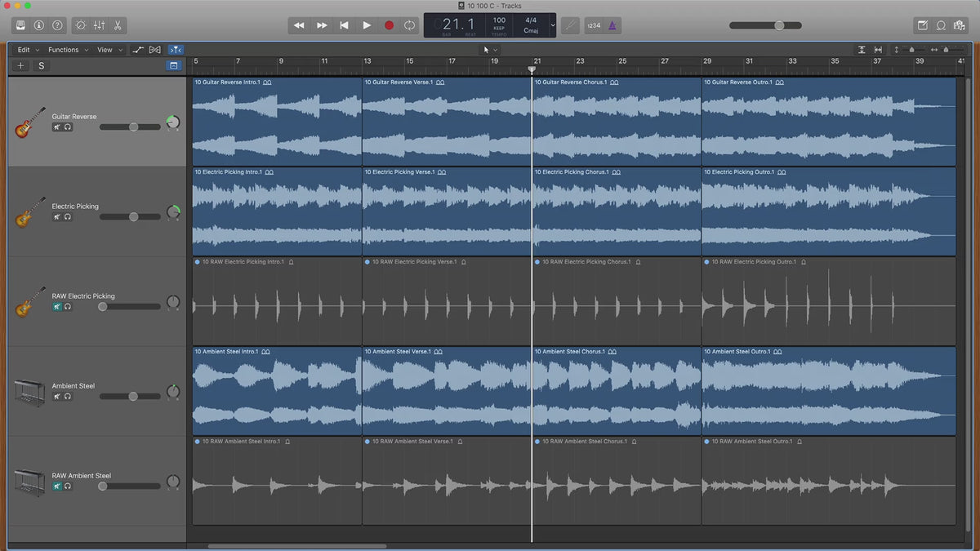Click the tuner icon
This screenshot has width=980, height=551.
point(571,25)
